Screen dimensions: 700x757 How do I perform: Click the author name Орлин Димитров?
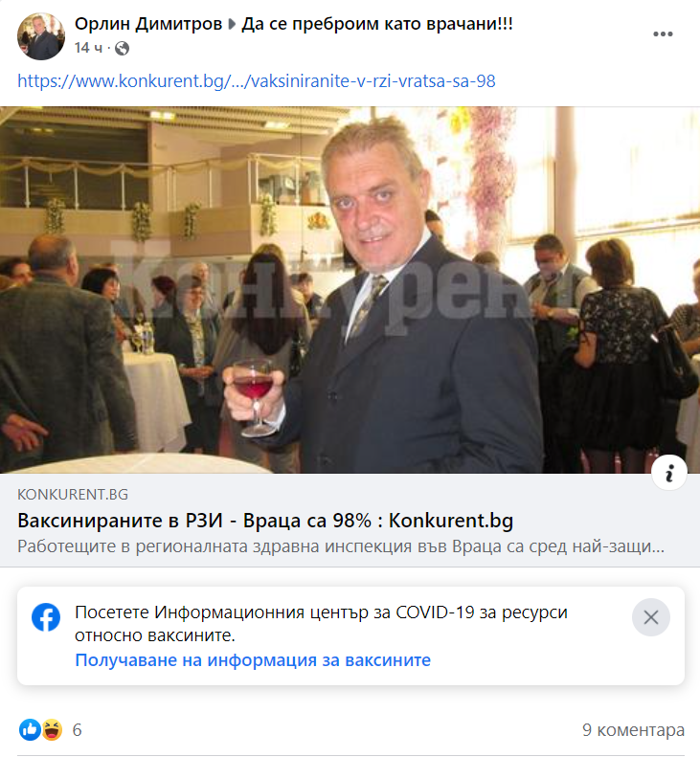[148, 24]
